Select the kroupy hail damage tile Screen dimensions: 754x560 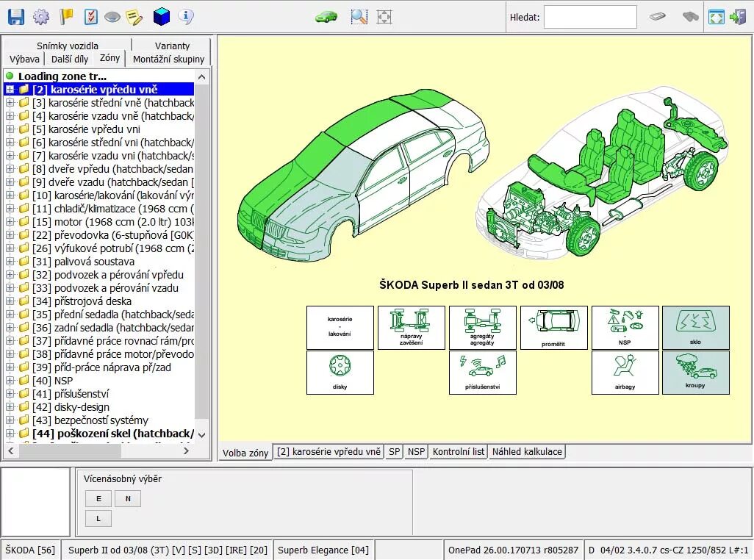pos(696,373)
